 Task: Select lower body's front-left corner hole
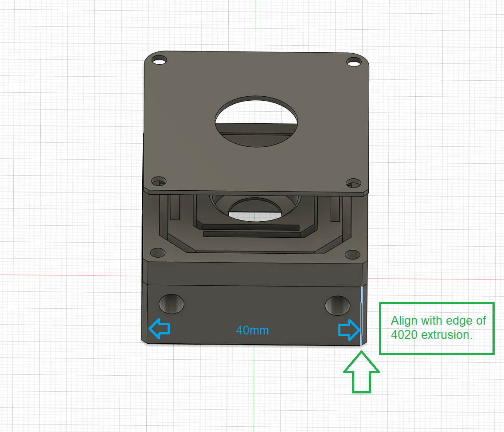158,252
